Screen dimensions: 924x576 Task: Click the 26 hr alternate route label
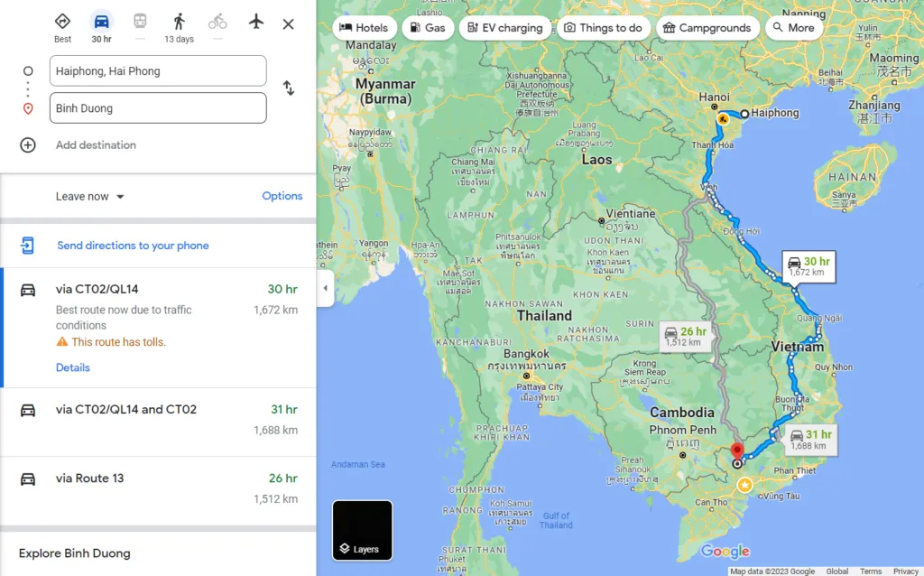point(686,336)
